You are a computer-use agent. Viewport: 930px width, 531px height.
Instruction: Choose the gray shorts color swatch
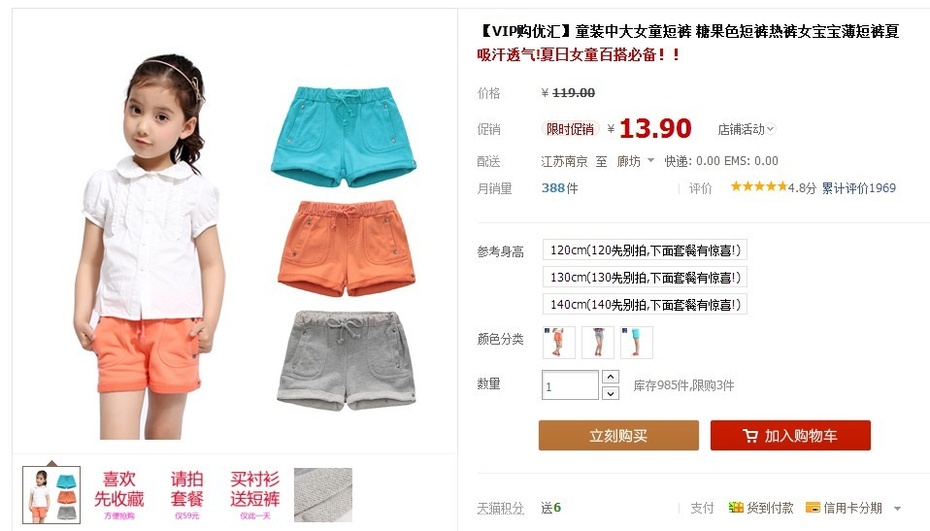click(597, 342)
